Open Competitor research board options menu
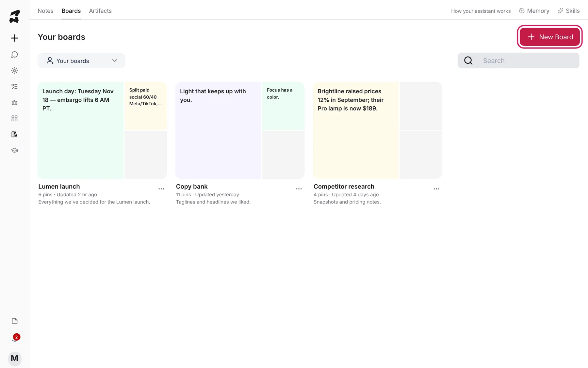 pyautogui.click(x=436, y=189)
